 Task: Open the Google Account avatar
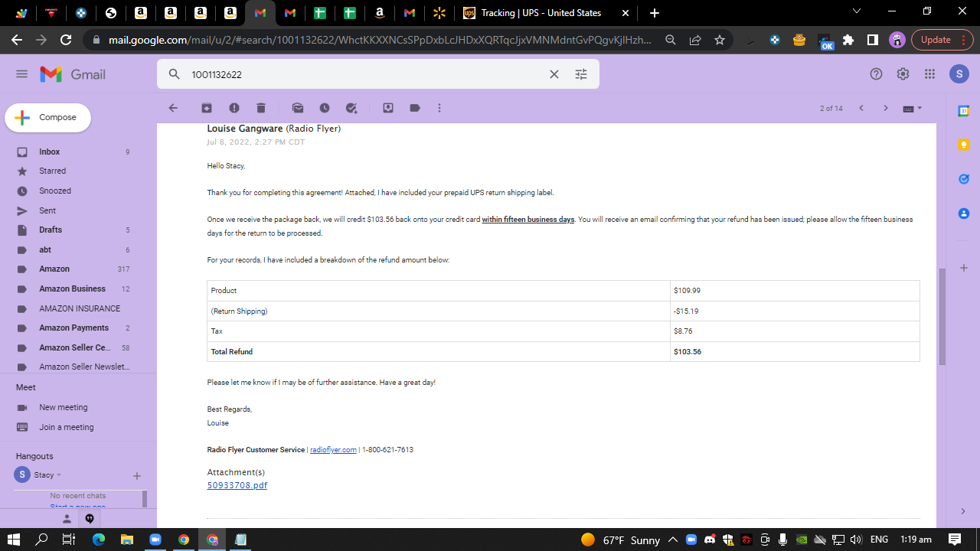click(959, 74)
